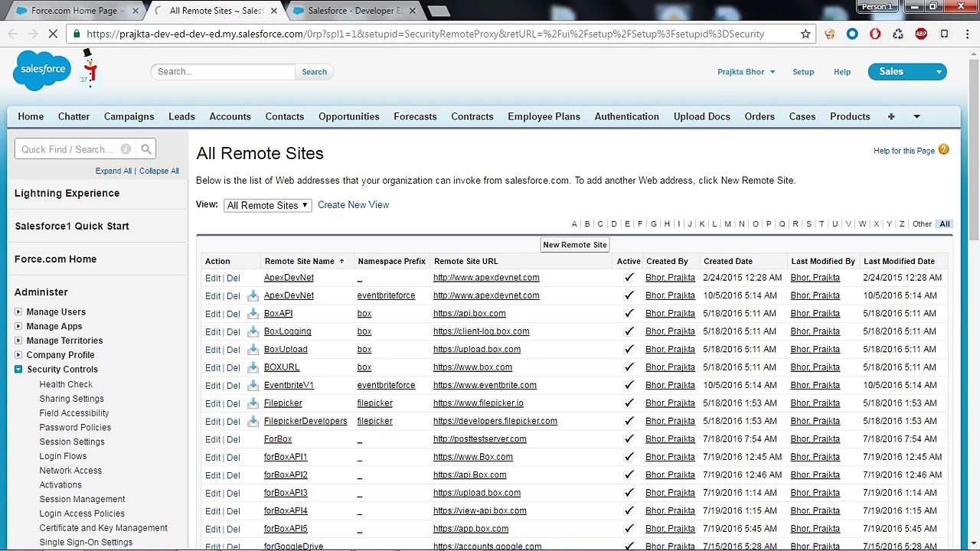Close the All Remote Sites browser tab

(x=273, y=11)
